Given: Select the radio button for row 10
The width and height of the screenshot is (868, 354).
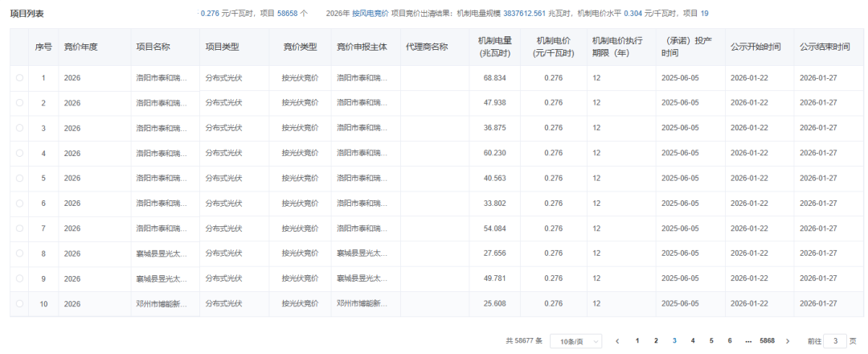Looking at the screenshot, I should tap(19, 304).
